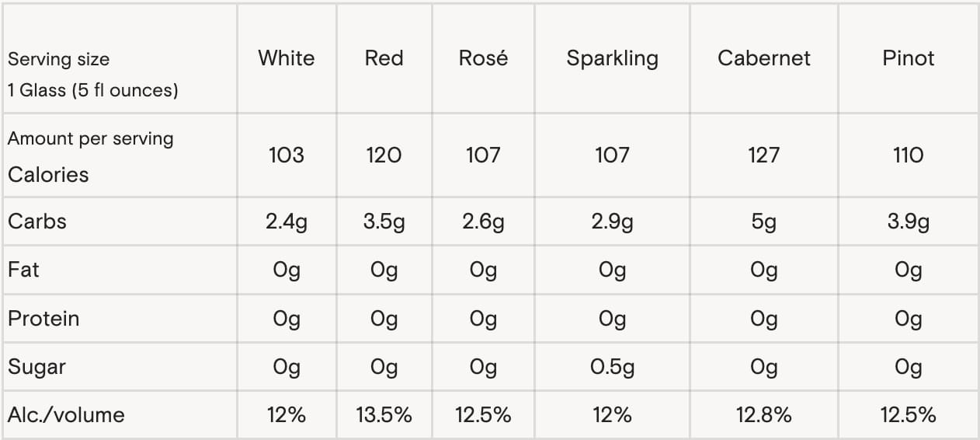Click Red's 13.5% alcohol value

(384, 415)
